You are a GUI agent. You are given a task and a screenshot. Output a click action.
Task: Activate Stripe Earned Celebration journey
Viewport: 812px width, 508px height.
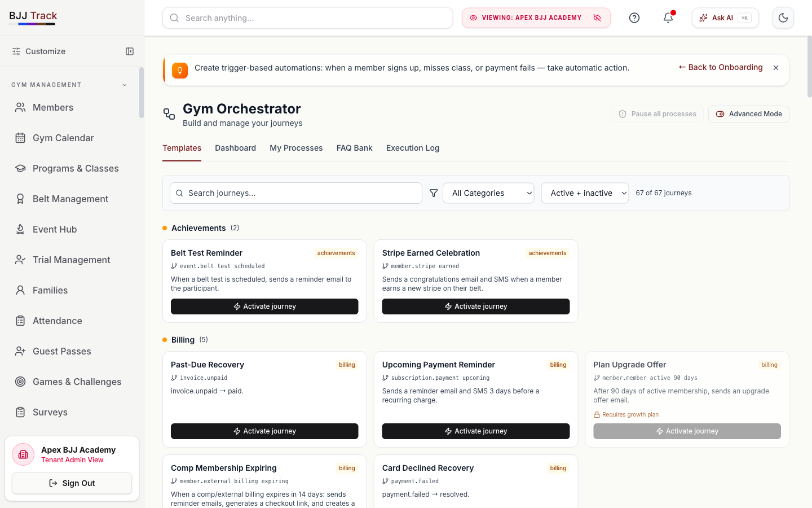pyautogui.click(x=476, y=306)
